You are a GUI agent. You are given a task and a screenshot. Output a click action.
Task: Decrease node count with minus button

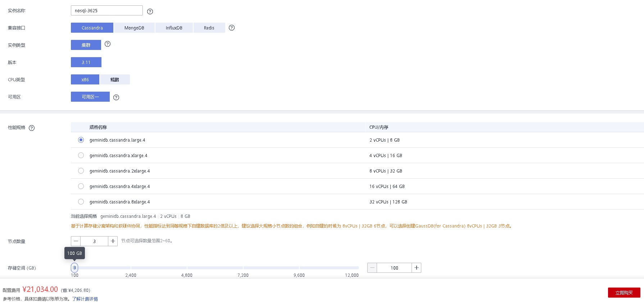click(x=76, y=241)
